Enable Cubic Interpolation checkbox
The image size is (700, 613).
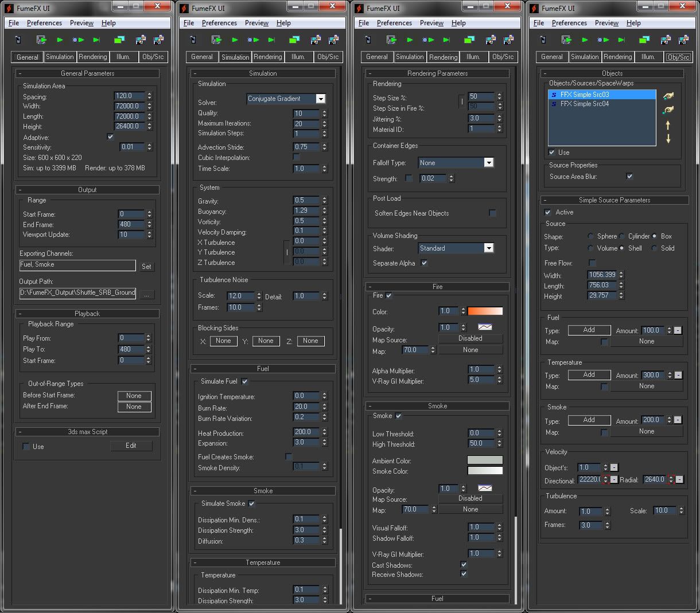click(297, 157)
